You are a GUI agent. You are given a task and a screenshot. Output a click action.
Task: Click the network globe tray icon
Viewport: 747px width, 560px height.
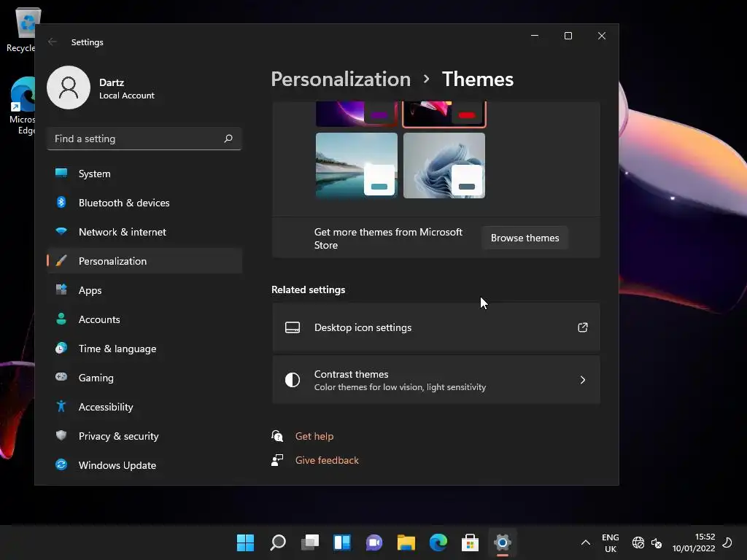[x=638, y=542]
